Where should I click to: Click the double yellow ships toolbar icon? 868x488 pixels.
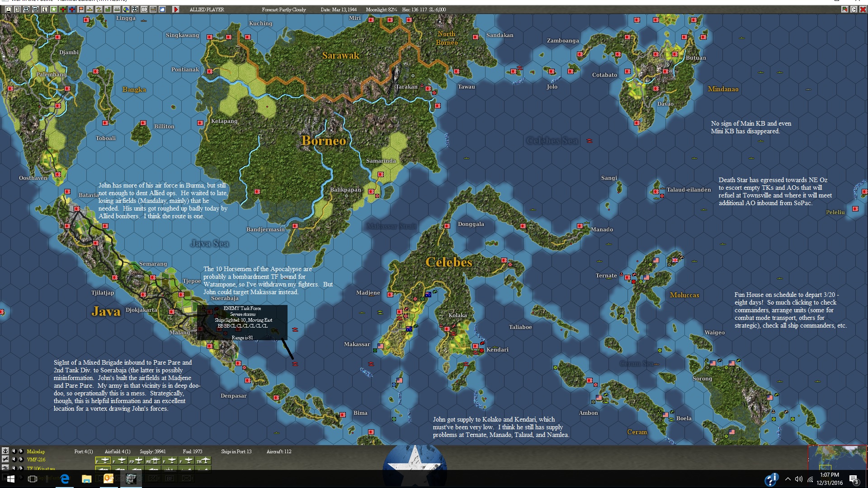pos(99,9)
